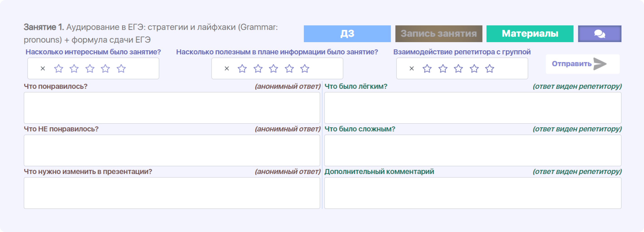
Task: Focus the Дополнительный комментарий field
Action: coord(472,193)
